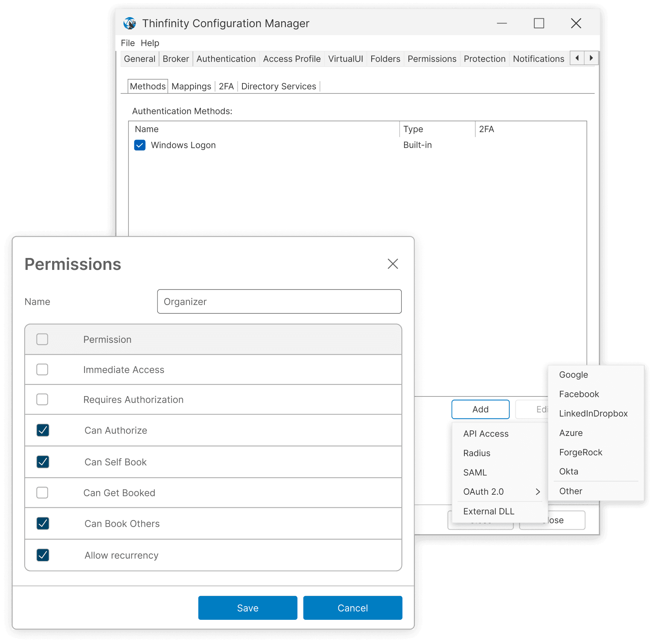The width and height of the screenshot is (652, 644).
Task: Open the Access Profile tab
Action: click(292, 59)
